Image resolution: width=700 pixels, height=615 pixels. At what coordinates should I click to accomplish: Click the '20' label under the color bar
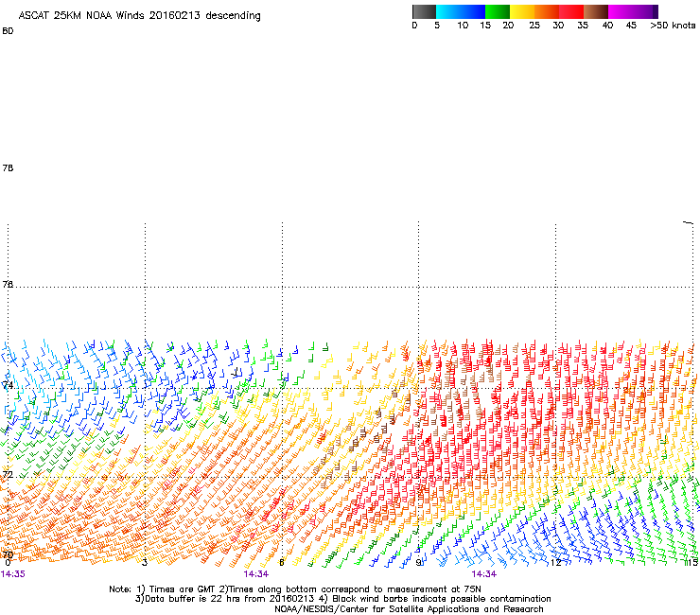(508, 26)
